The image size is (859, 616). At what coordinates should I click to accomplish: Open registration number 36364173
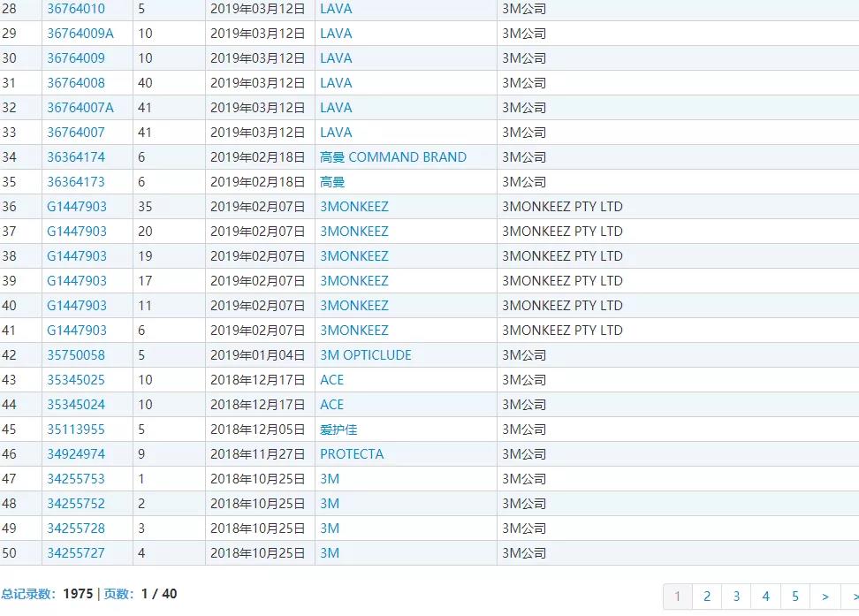point(76,182)
